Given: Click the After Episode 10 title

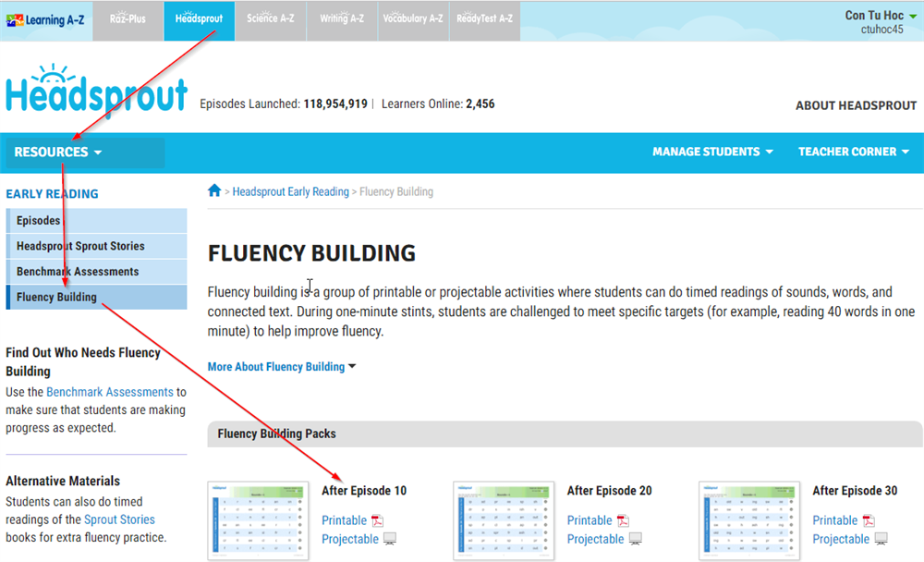Looking at the screenshot, I should coord(364,491).
